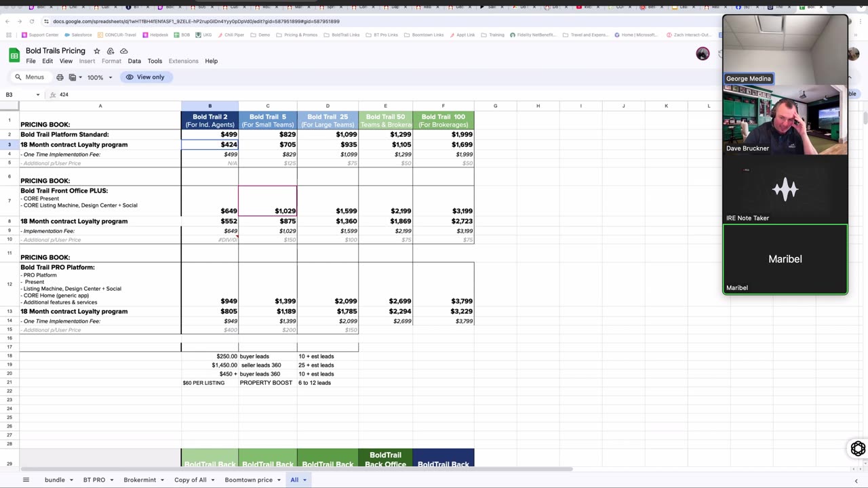Open the UKG bookmark
This screenshot has height=488, width=868.
[x=204, y=35]
